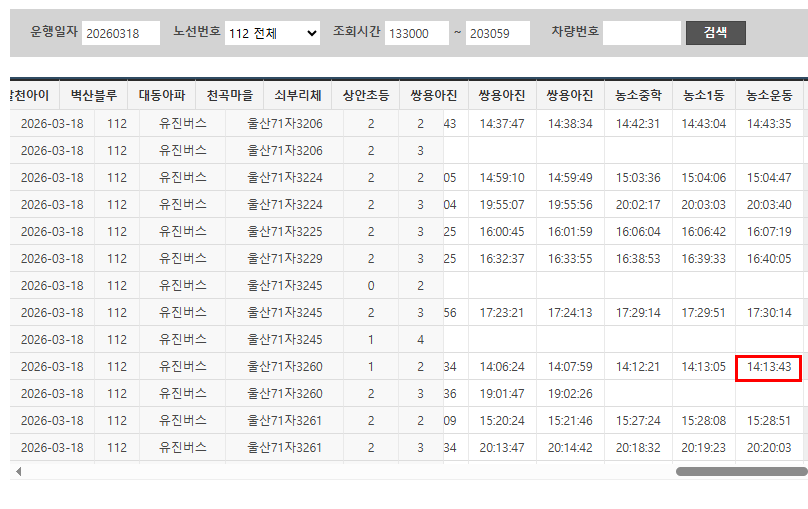Click the 운행일자 date input field

121,33
